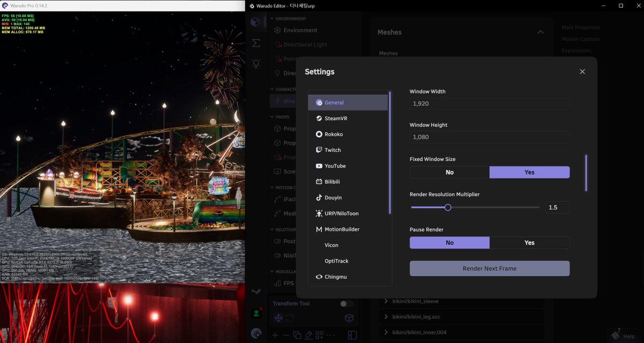Click the Douyin icon in the Settings list

coord(319,198)
